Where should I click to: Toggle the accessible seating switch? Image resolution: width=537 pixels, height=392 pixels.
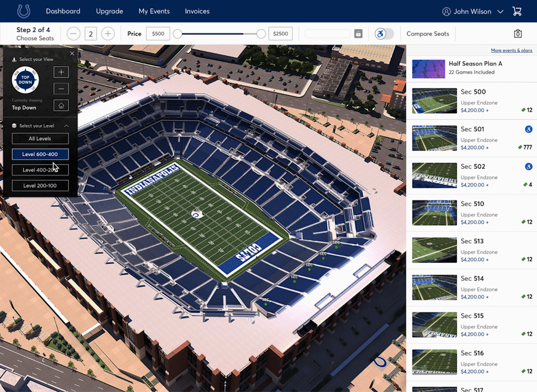[385, 34]
